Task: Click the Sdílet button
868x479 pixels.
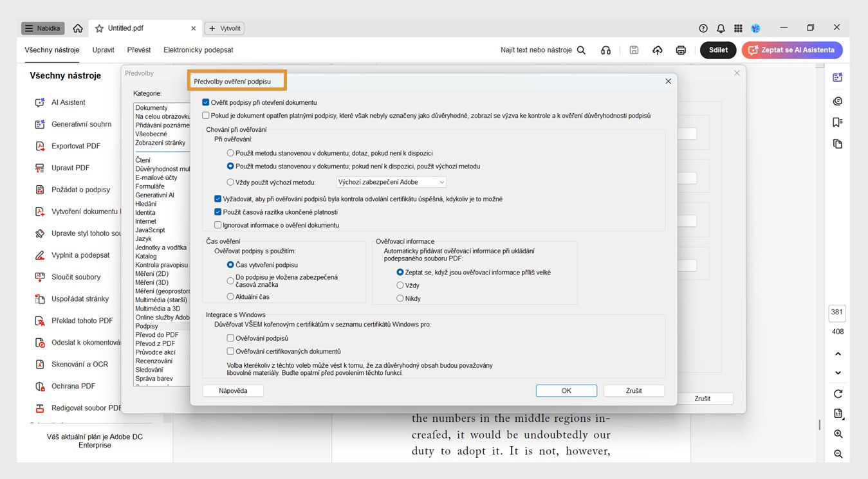Action: coord(718,50)
